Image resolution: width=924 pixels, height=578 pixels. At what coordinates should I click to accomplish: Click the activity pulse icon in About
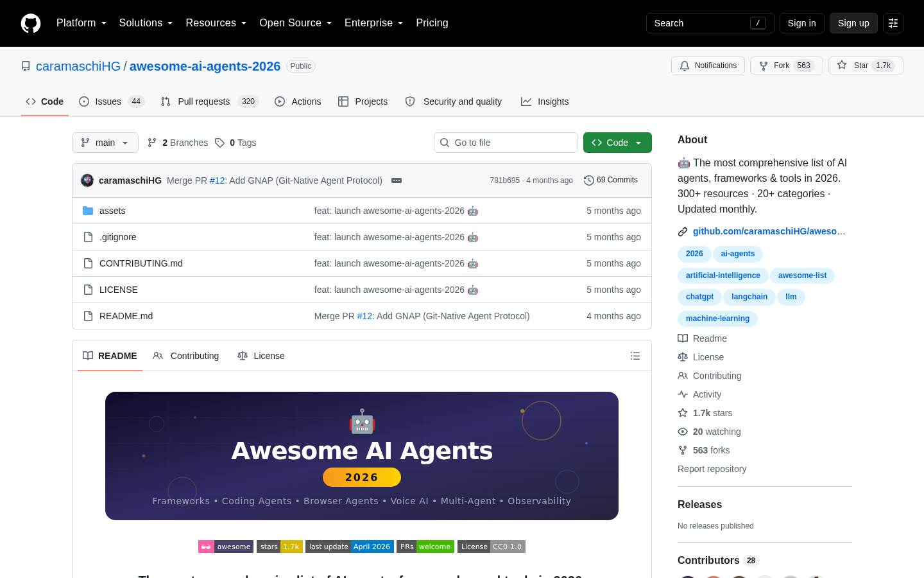(x=683, y=394)
